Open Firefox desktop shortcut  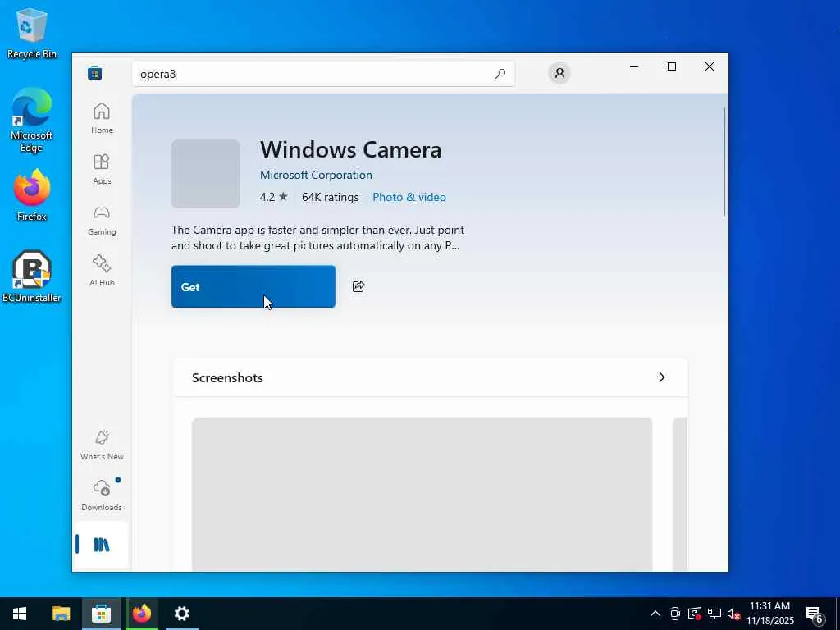32,195
